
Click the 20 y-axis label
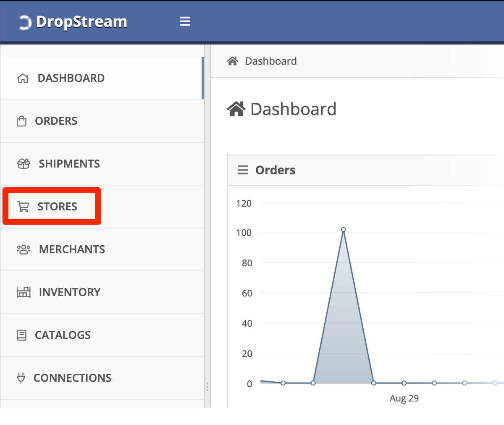coord(247,354)
